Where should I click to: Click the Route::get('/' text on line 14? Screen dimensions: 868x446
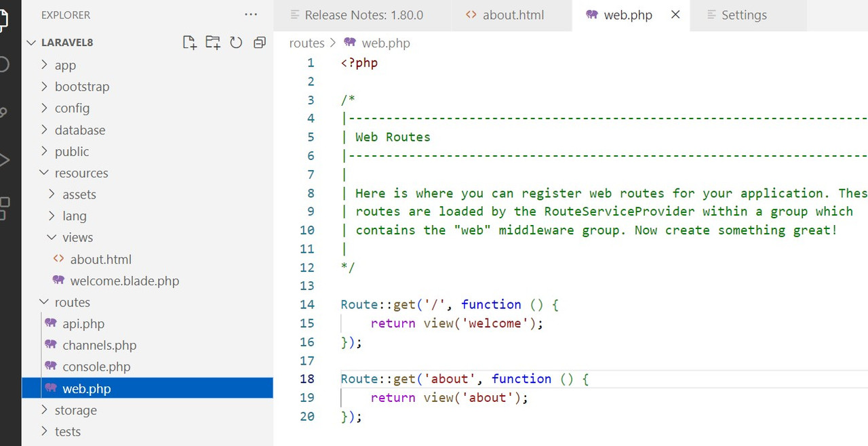(x=394, y=304)
